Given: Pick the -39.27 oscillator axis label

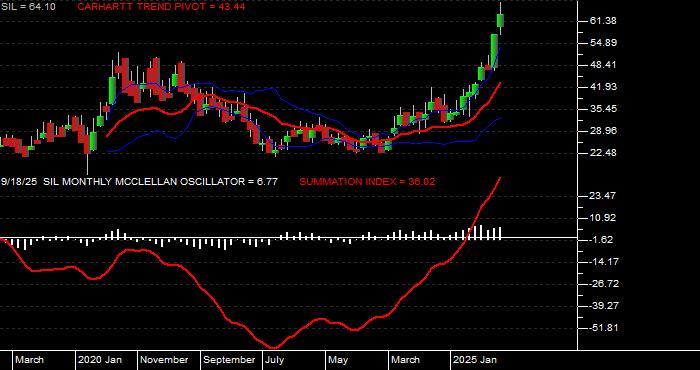Looking at the screenshot, I should click(x=603, y=306).
